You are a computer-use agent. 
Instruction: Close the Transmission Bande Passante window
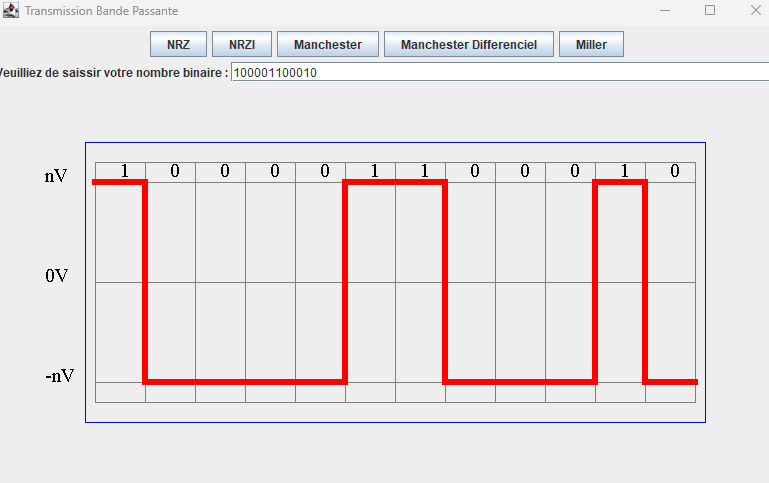pyautogui.click(x=755, y=10)
